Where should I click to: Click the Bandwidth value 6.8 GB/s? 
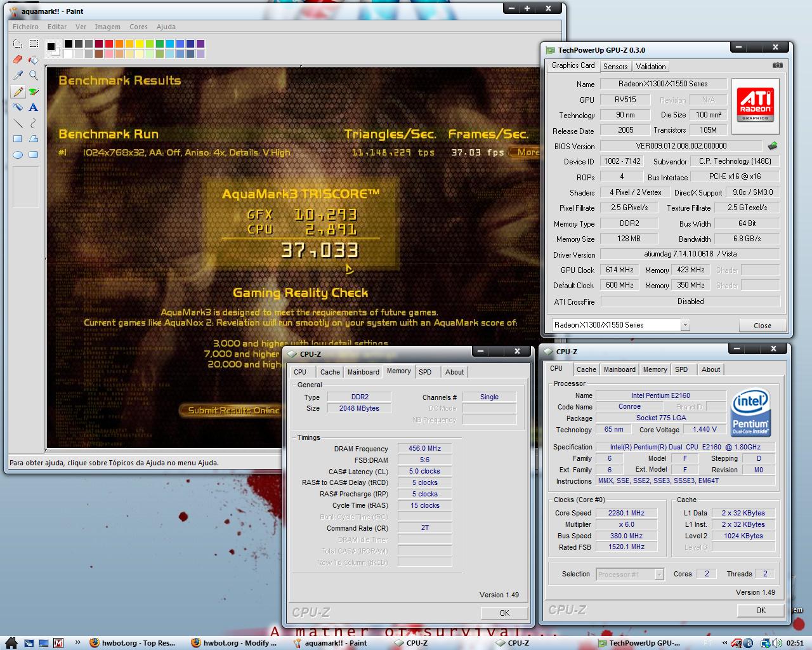click(x=747, y=239)
